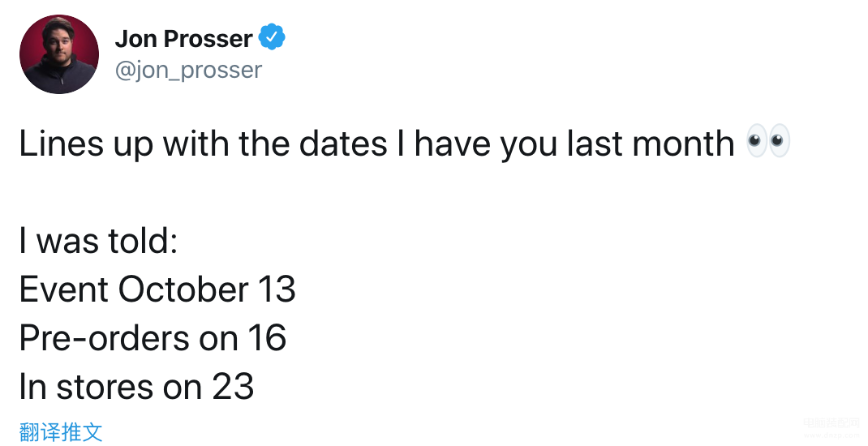Click the 'In stores on 23' line
Screen dimensions: 868x446
[137, 386]
